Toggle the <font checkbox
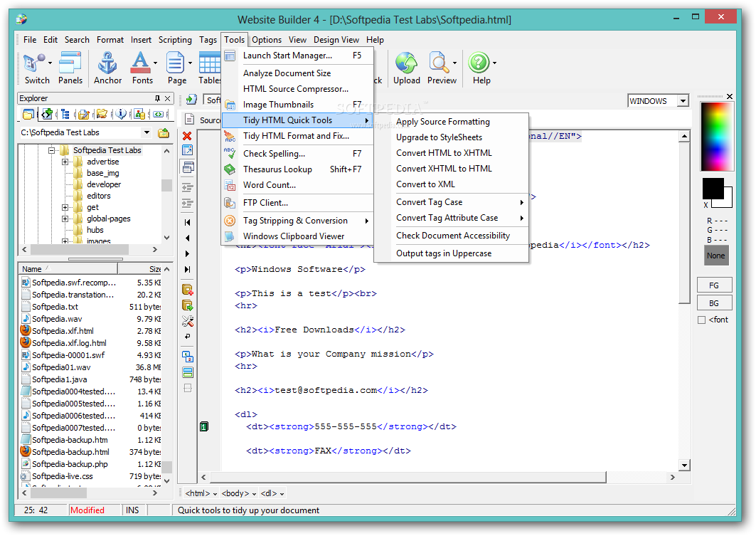The width and height of the screenshot is (756, 536). 701,320
